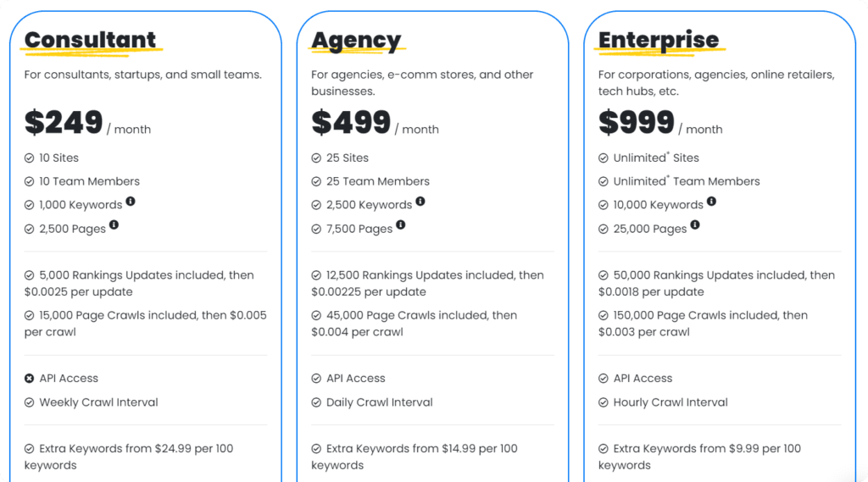Image resolution: width=868 pixels, height=482 pixels.
Task: Click the $999 per month price
Action: pos(659,123)
